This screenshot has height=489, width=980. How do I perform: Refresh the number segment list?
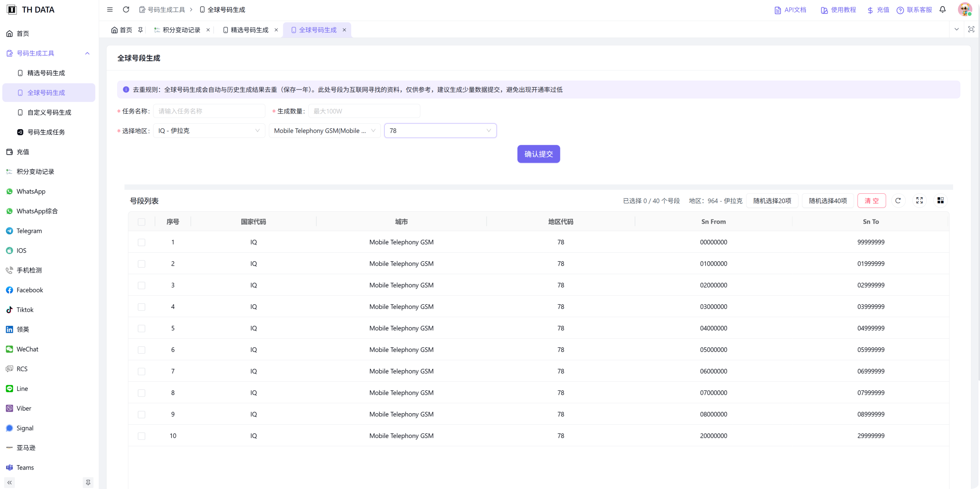pos(898,201)
